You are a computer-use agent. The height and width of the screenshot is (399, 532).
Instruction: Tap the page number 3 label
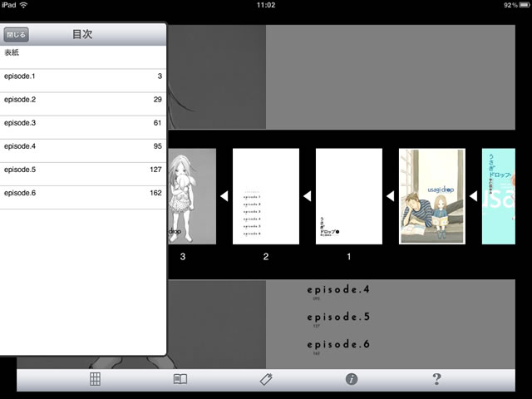coord(183,257)
